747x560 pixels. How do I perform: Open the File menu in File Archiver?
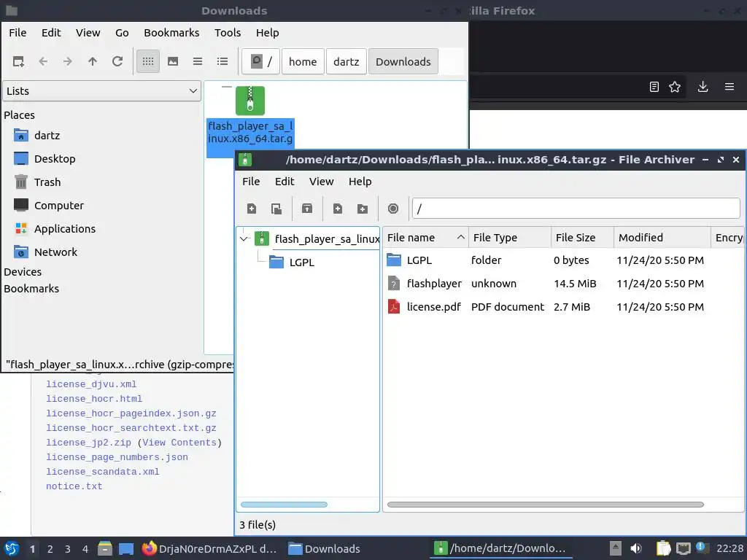[251, 182]
